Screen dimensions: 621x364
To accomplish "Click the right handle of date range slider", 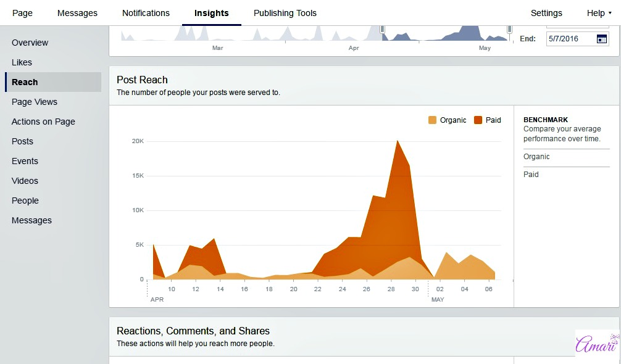I will 509,30.
